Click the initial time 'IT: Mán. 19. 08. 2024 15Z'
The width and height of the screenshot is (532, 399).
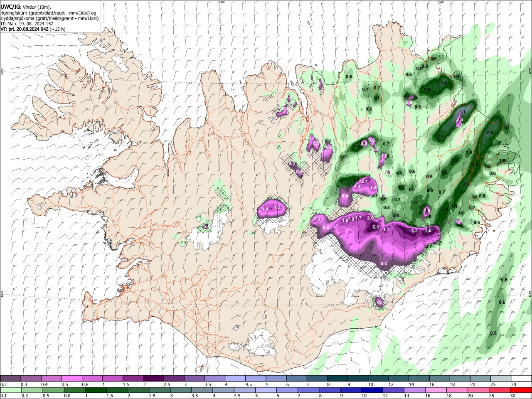[x=27, y=24]
